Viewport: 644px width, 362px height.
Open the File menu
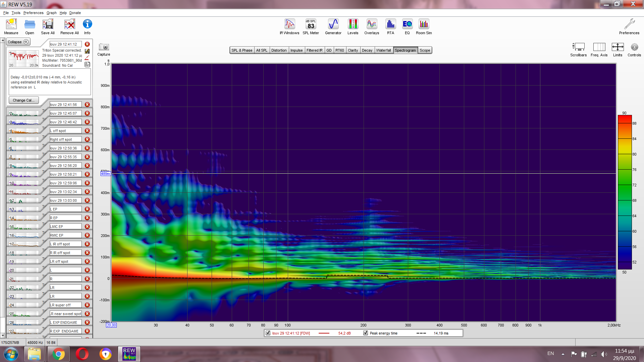tap(6, 13)
